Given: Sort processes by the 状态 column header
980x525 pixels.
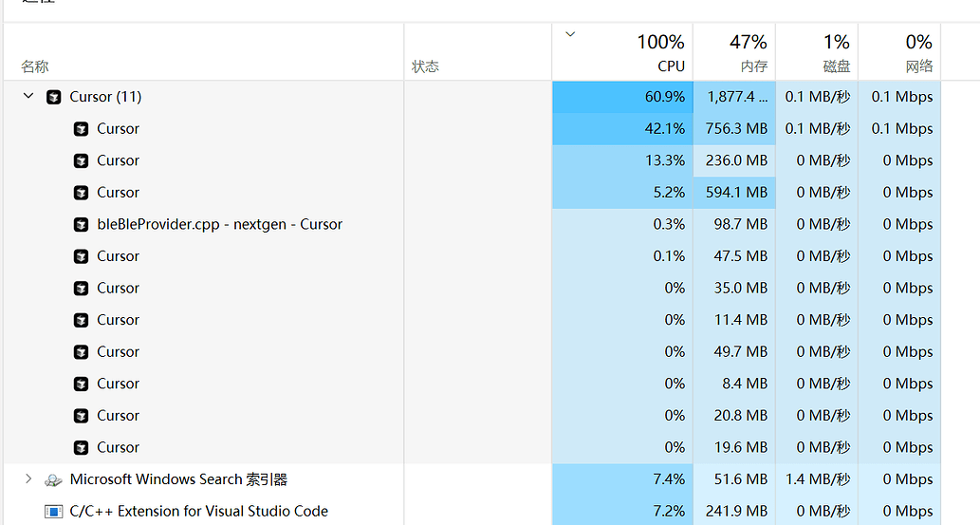Looking at the screenshot, I should click(x=478, y=52).
